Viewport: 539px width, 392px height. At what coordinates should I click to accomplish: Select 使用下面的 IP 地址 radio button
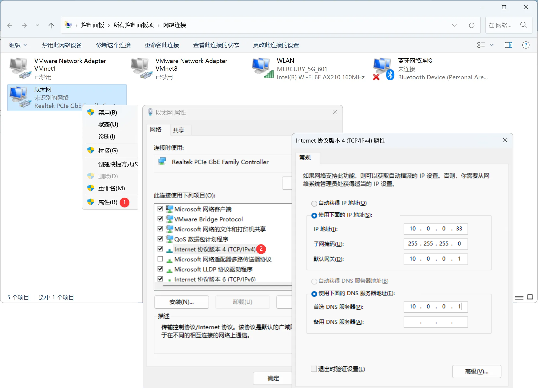[314, 215]
